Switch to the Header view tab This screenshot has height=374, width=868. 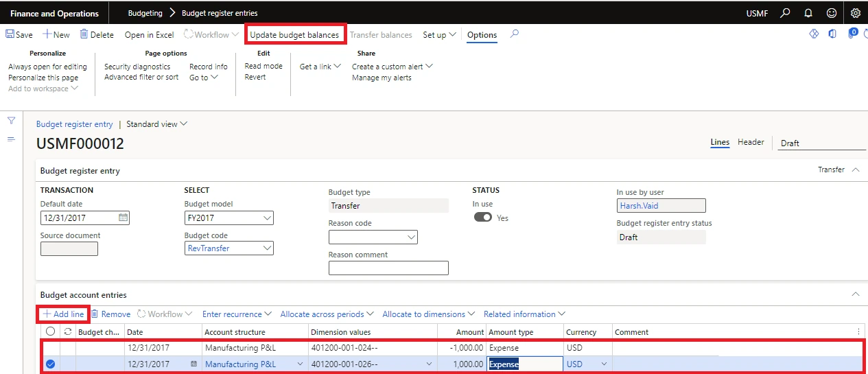click(x=751, y=142)
